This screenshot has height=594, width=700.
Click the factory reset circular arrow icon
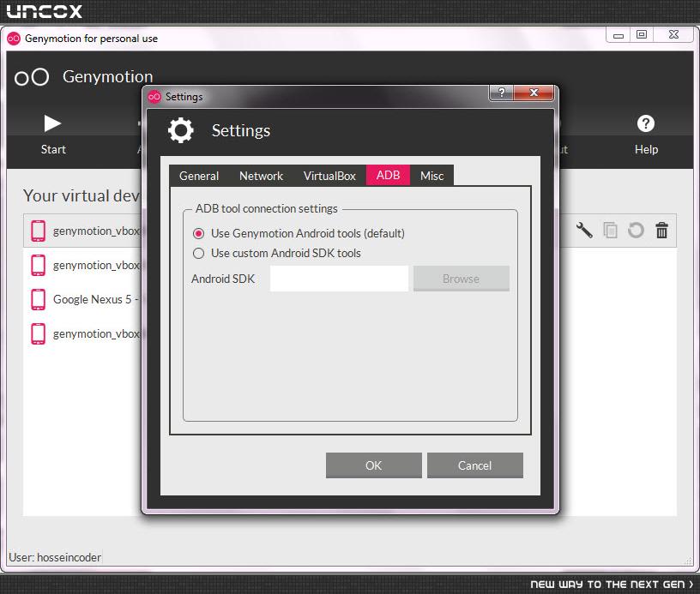click(636, 230)
